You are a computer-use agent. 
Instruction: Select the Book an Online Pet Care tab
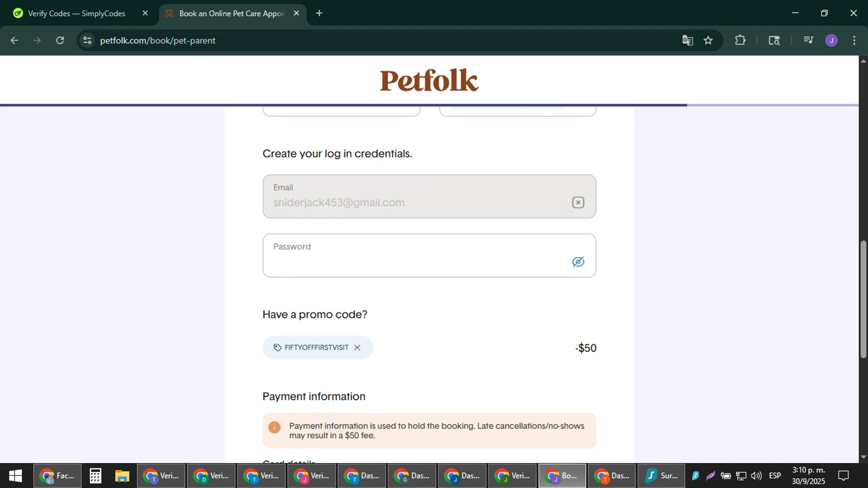[231, 13]
